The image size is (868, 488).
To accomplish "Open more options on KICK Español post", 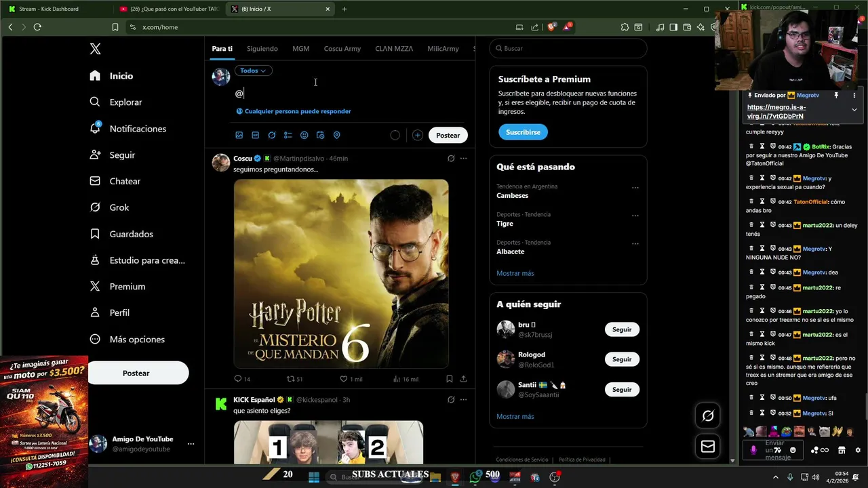I will [464, 400].
